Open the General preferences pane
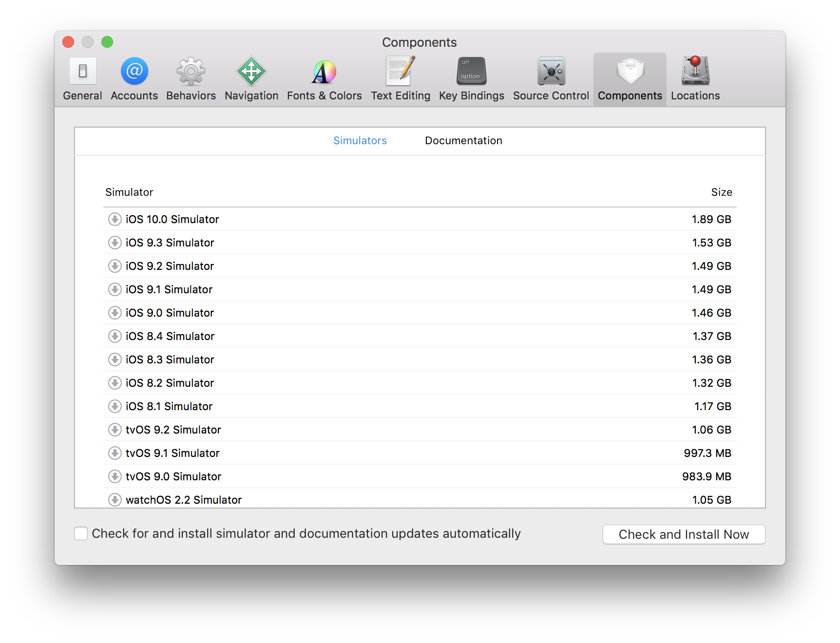 click(82, 78)
